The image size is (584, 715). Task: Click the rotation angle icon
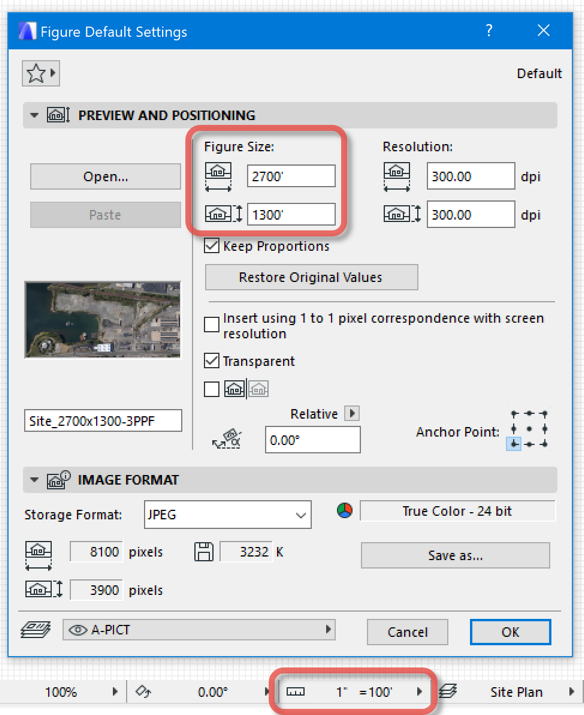pyautogui.click(x=227, y=439)
